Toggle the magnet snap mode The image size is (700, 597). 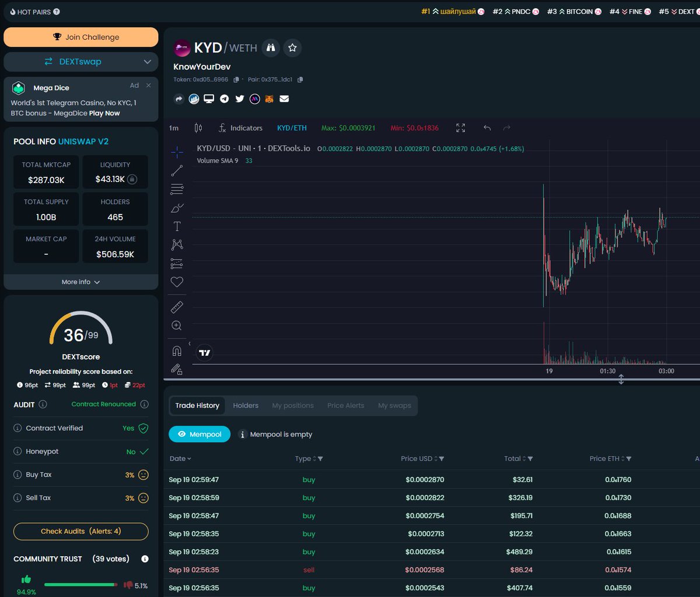click(177, 351)
